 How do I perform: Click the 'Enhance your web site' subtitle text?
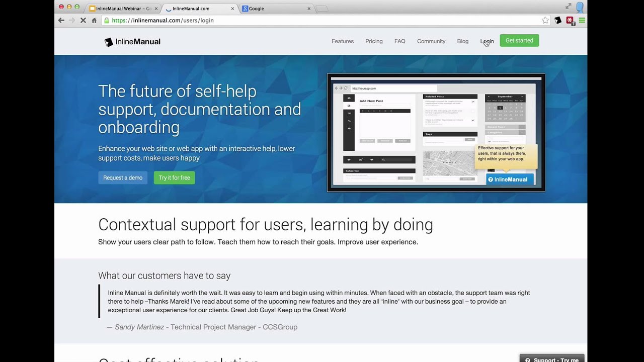pos(197,153)
